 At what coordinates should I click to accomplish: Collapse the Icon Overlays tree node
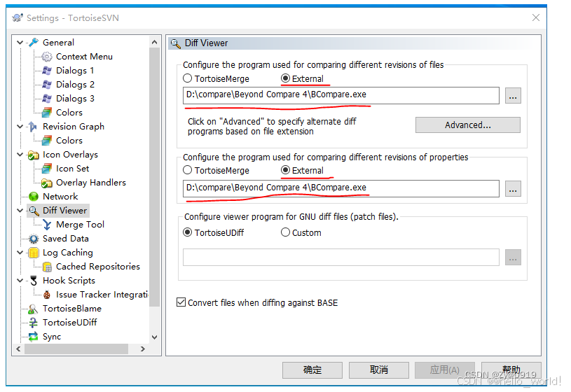point(20,155)
